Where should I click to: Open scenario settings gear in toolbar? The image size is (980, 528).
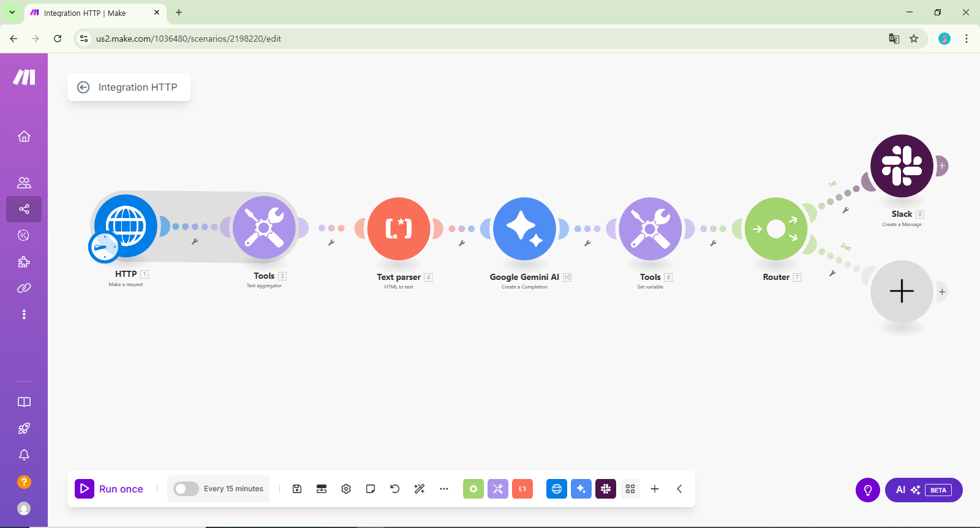pyautogui.click(x=346, y=489)
